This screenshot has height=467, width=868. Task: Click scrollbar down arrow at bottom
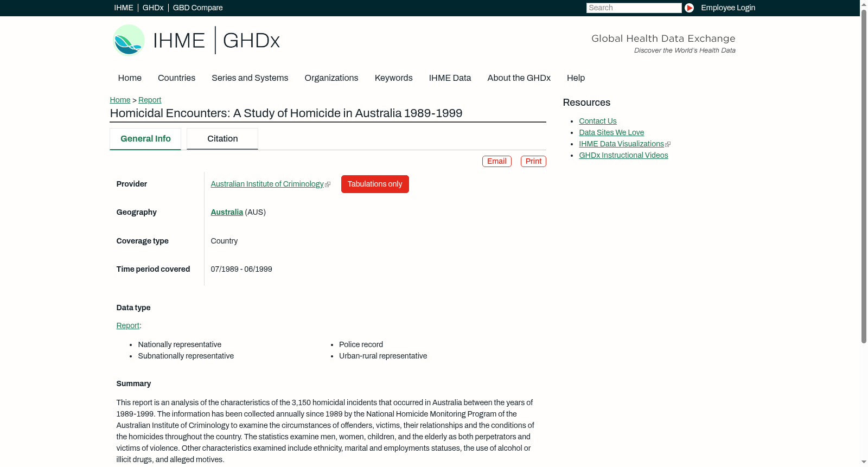pos(864,463)
